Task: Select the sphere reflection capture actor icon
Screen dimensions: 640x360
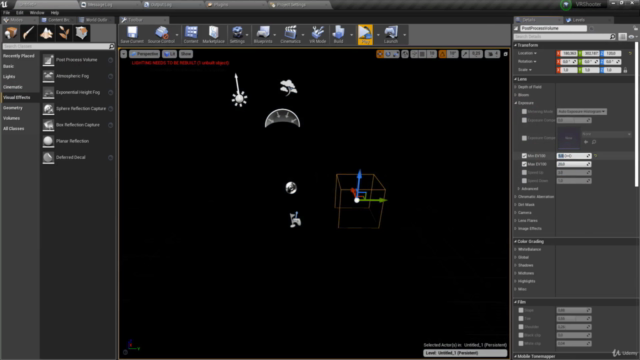Action: [x=291, y=188]
